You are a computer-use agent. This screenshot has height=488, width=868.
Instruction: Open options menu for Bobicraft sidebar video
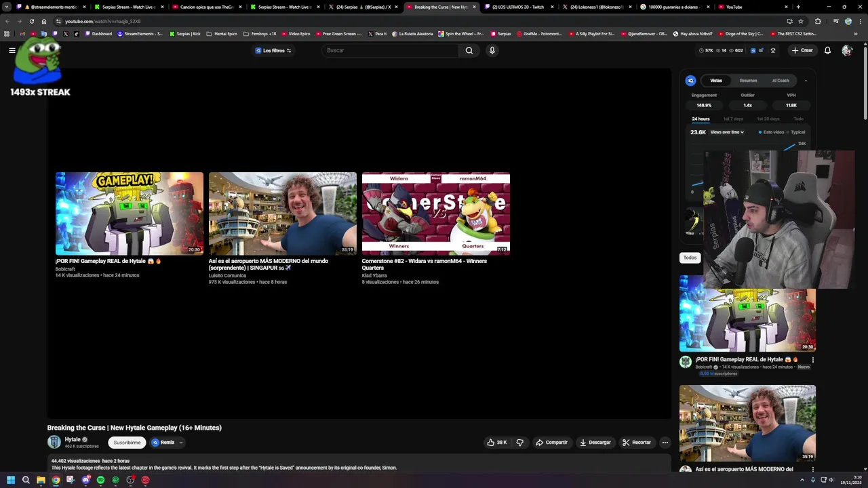coord(812,360)
